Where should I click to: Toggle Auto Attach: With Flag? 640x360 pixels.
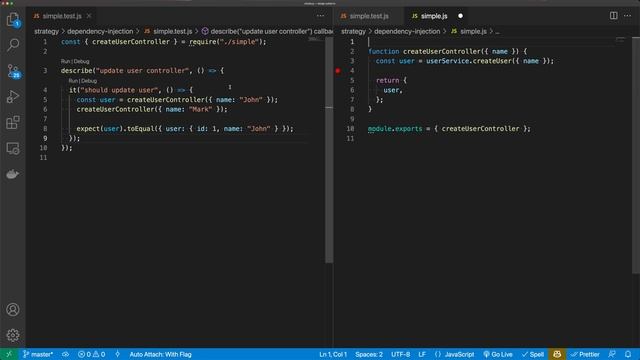(x=160, y=354)
